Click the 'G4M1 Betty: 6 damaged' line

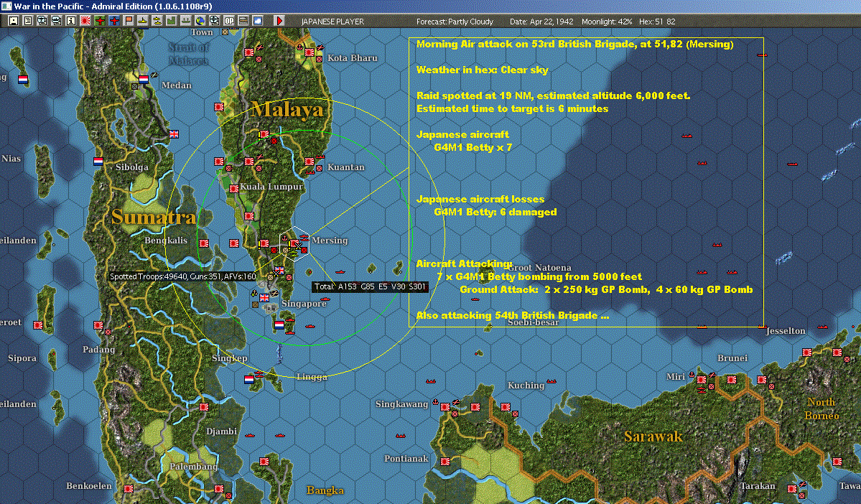pyautogui.click(x=495, y=212)
